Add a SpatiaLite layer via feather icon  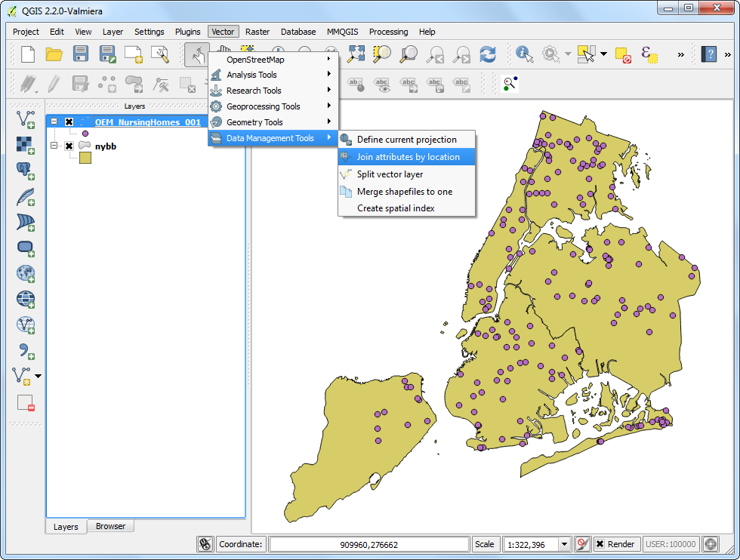tap(26, 197)
